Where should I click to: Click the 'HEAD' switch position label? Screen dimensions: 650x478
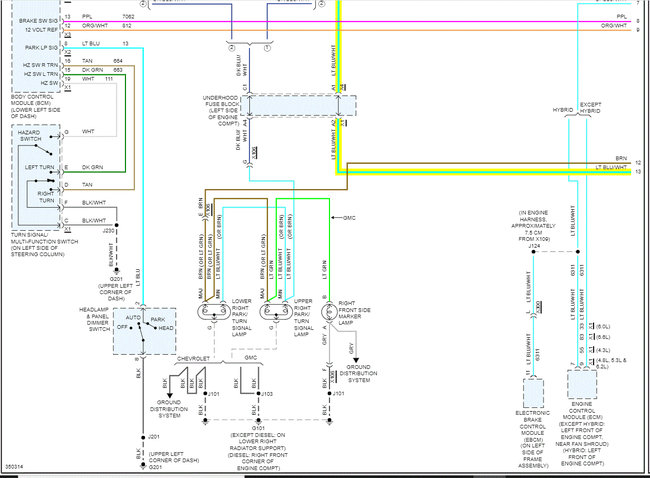(166, 328)
